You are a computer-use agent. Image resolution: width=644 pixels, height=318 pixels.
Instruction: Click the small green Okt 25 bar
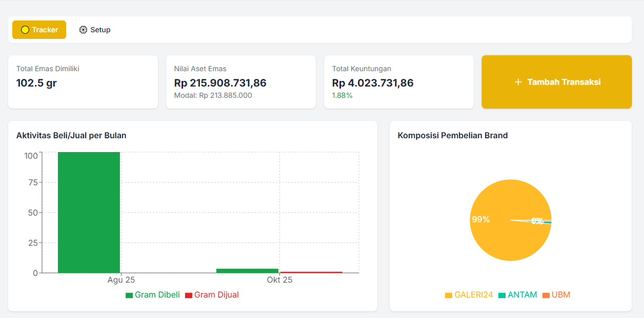coord(247,270)
